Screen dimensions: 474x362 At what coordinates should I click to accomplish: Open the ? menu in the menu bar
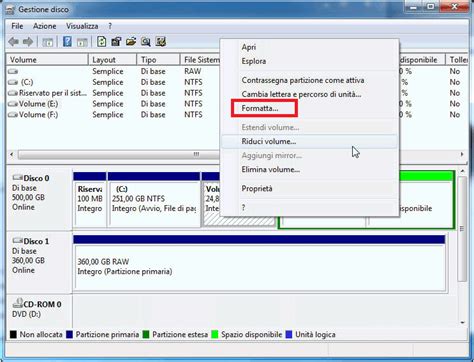tap(110, 26)
